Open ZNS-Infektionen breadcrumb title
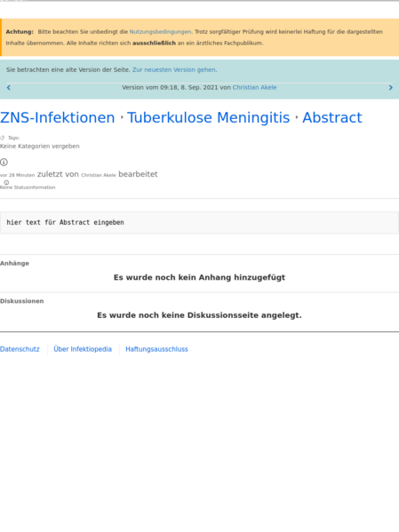 point(58,118)
